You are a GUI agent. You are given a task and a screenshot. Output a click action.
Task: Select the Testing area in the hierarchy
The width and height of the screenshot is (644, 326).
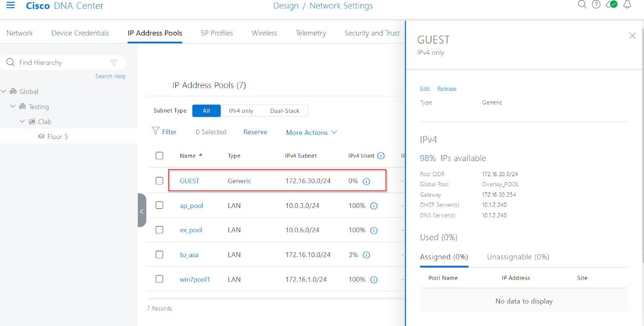coord(39,106)
